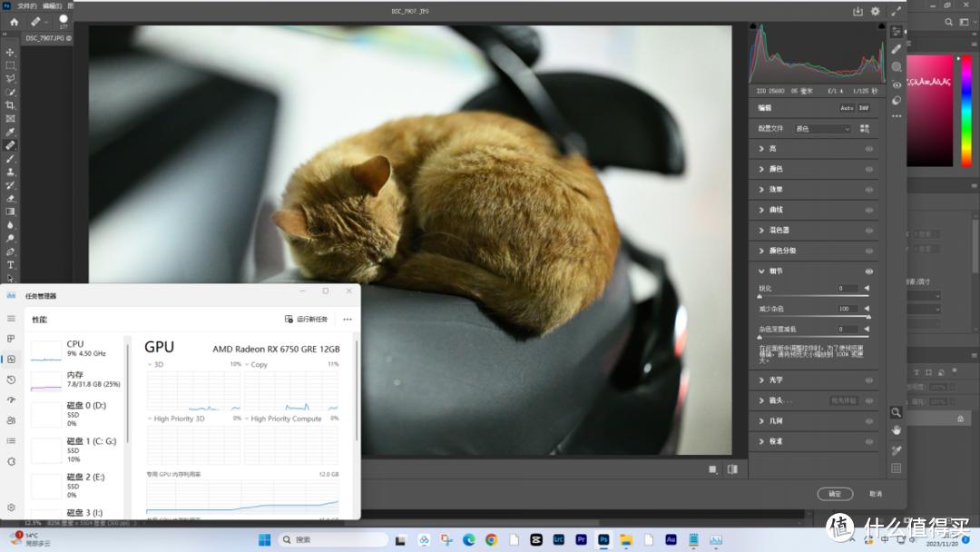Click before/after split view icon

click(x=732, y=468)
